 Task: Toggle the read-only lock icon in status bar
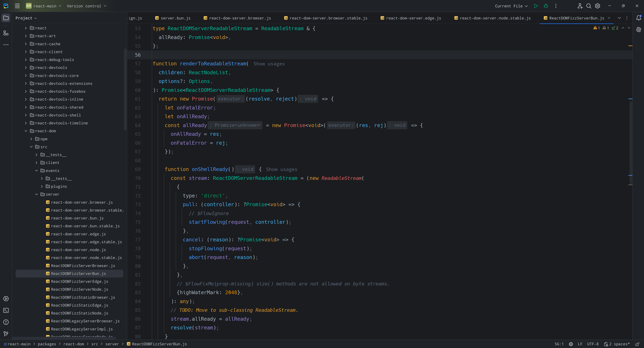click(637, 344)
